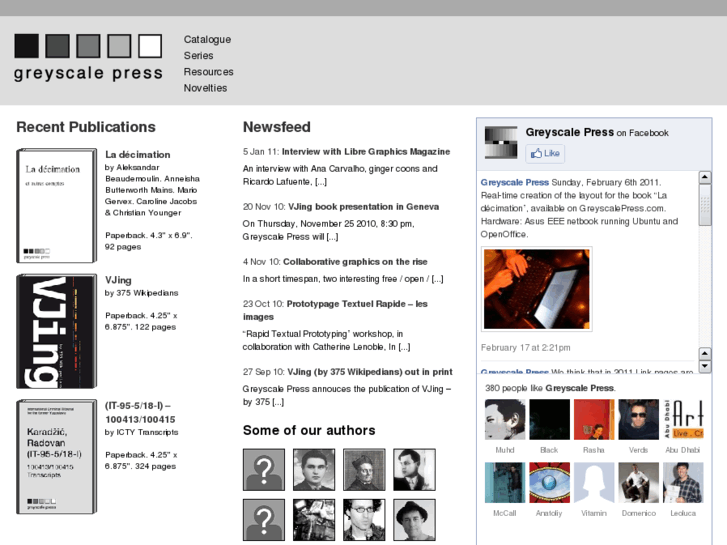The width and height of the screenshot is (727, 545).
Task: Open the Series menu item
Action: click(198, 56)
